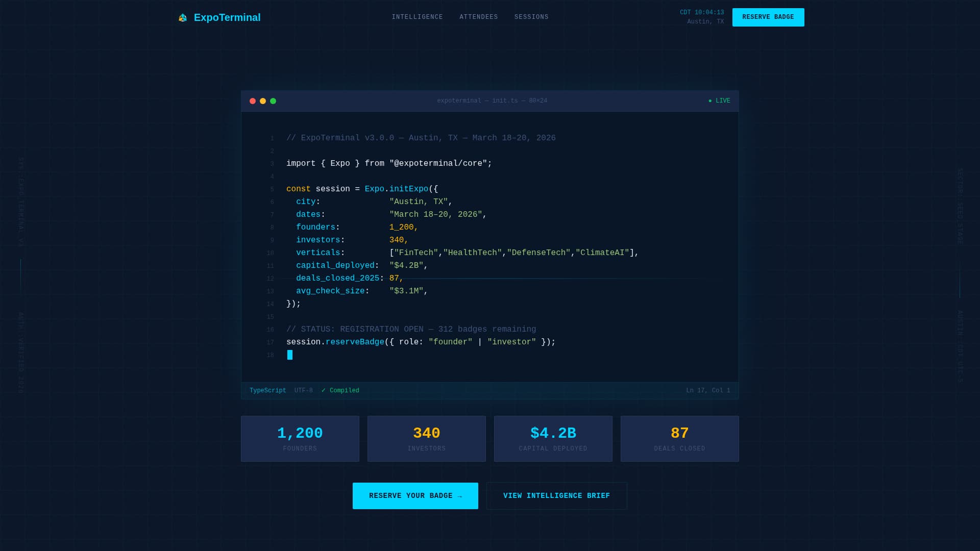The height and width of the screenshot is (551, 980).
Task: Click the registration status comment line
Action: (411, 330)
